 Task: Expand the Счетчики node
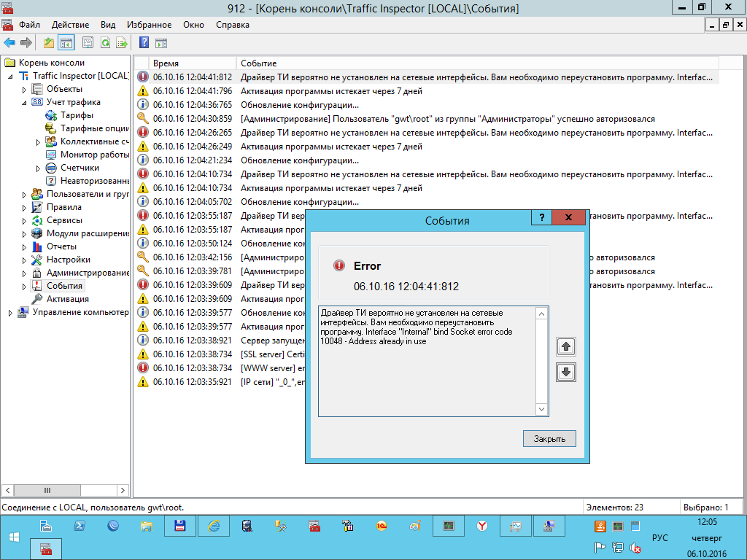pos(38,168)
